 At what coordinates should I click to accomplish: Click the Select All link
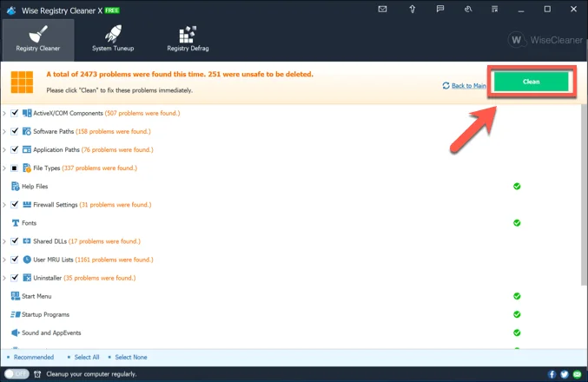tap(87, 357)
